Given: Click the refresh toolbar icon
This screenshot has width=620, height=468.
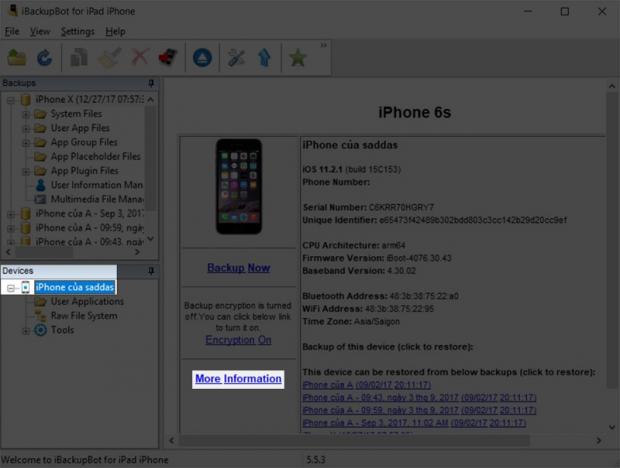Looking at the screenshot, I should (x=45, y=58).
